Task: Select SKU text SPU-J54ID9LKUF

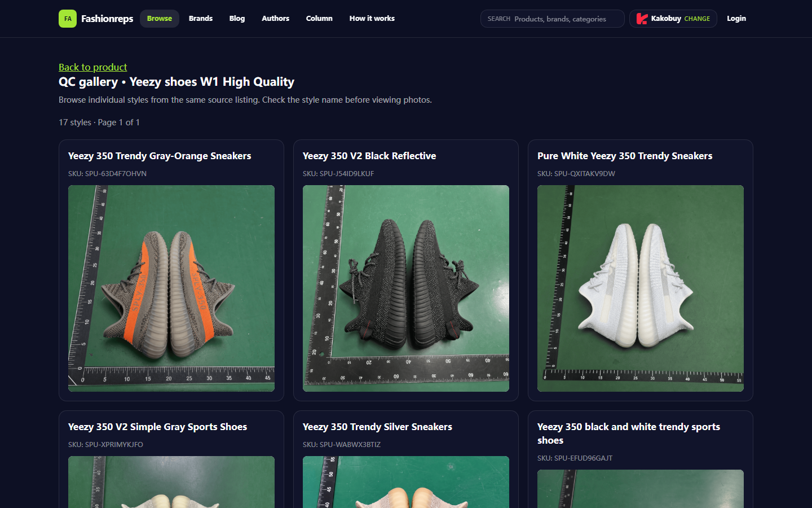Action: (338, 174)
